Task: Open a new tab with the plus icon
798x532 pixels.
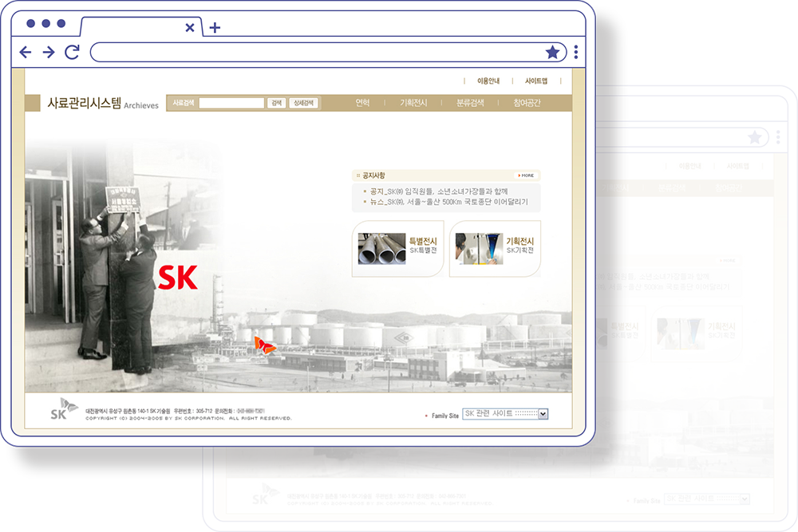Action: (214, 27)
